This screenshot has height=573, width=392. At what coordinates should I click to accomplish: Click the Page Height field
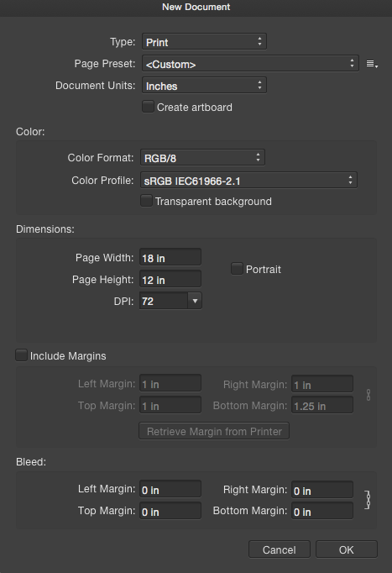170,279
